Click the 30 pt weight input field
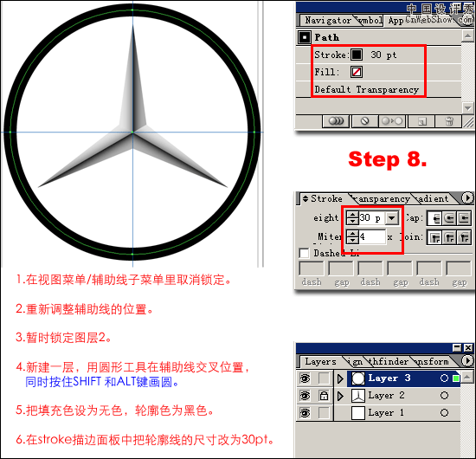The height and width of the screenshot is (459, 476). [372, 217]
